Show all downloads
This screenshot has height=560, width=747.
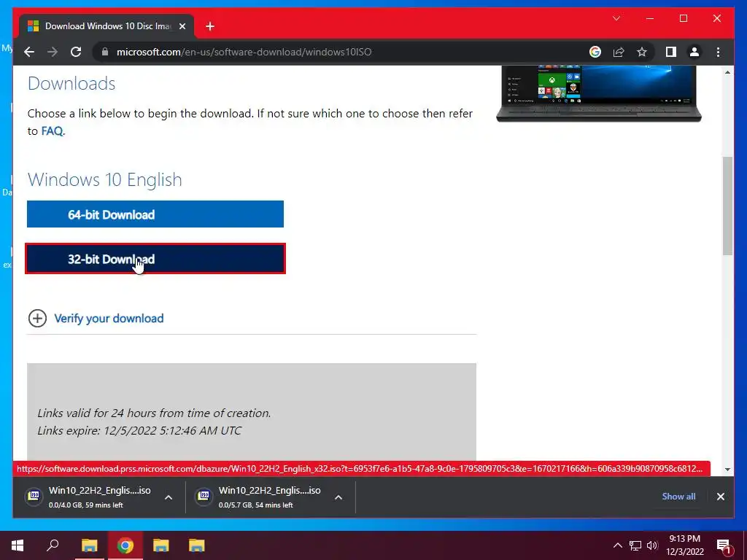[678, 496]
